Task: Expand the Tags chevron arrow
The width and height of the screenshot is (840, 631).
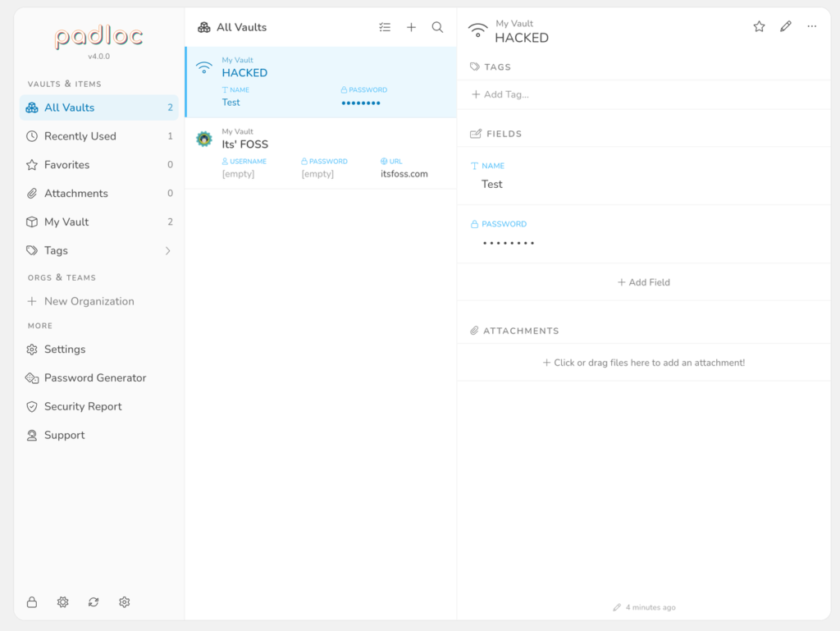Action: [168, 251]
